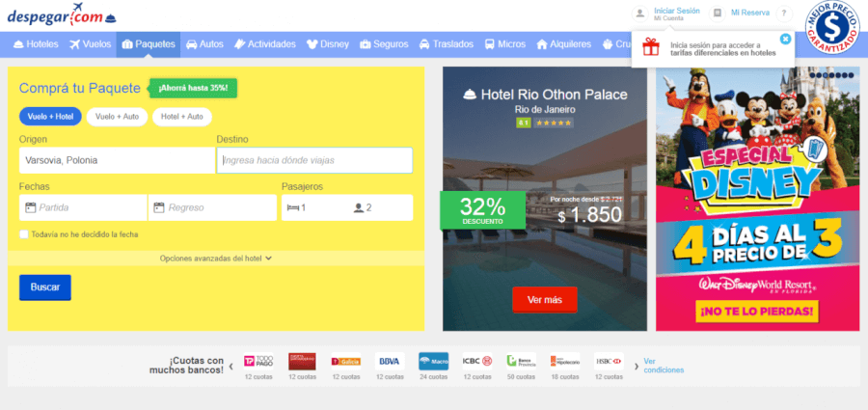Image resolution: width=868 pixels, height=410 pixels.
Task: Open the Vuelos tab
Action: (x=91, y=44)
